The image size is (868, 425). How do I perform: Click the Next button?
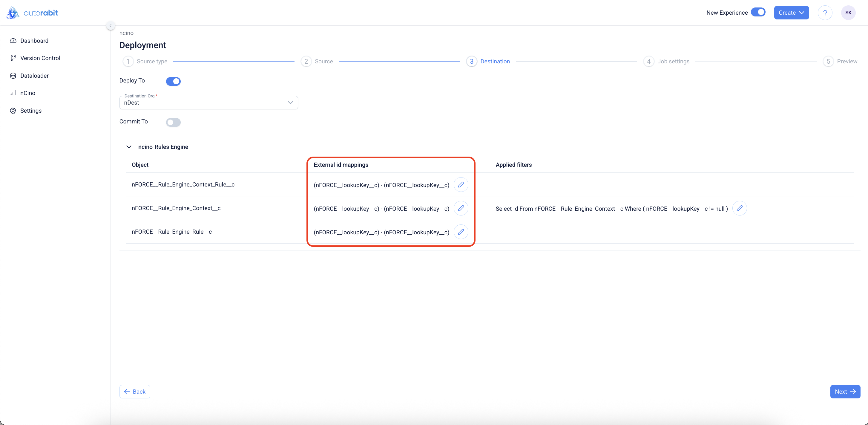[x=845, y=392]
